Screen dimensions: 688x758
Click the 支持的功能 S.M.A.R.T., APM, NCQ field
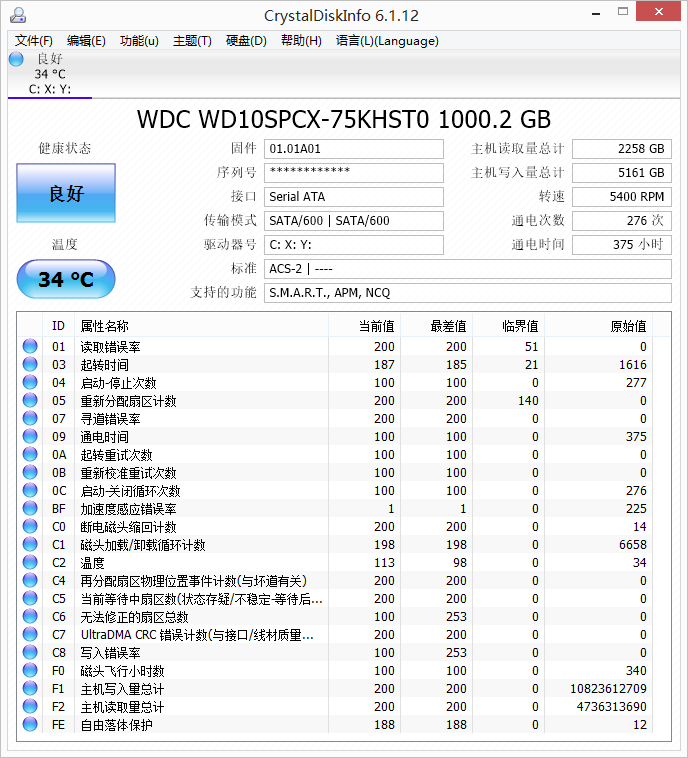pyautogui.click(x=468, y=292)
